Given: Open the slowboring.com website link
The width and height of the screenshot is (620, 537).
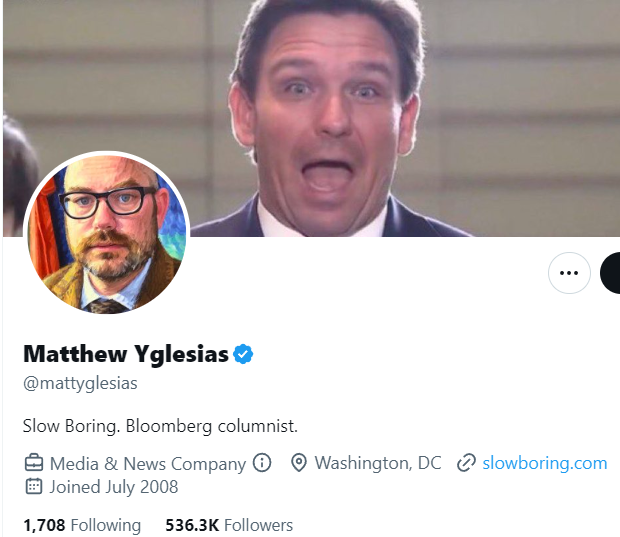Looking at the screenshot, I should coord(544,463).
